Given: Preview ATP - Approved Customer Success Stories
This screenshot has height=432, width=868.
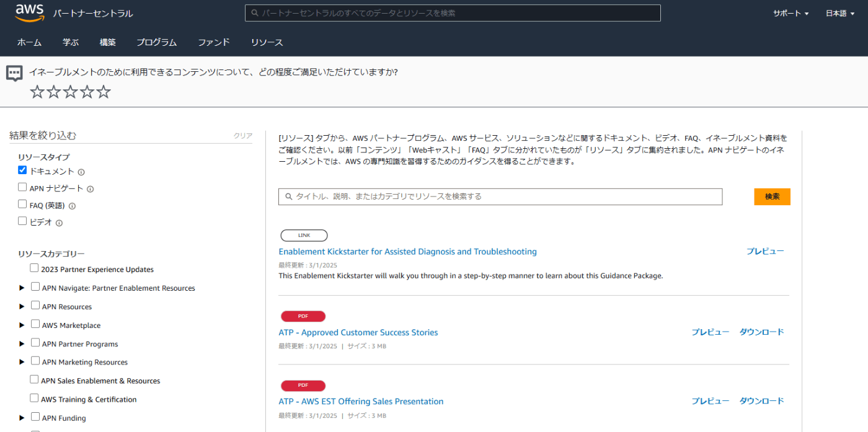Looking at the screenshot, I should click(x=711, y=332).
